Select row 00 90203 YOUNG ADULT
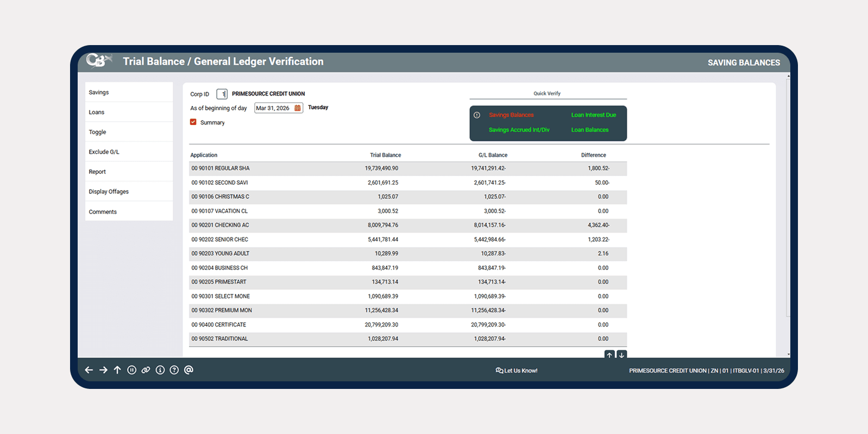The height and width of the screenshot is (434, 868). (408, 254)
